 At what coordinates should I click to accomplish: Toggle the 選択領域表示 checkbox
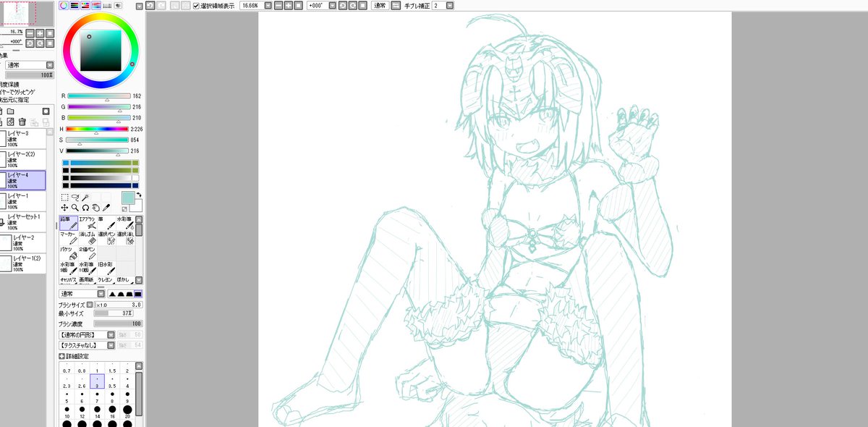point(196,5)
